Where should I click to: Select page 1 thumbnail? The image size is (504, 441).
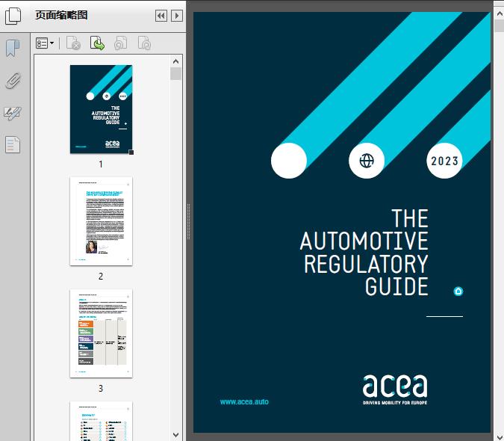tap(102, 109)
